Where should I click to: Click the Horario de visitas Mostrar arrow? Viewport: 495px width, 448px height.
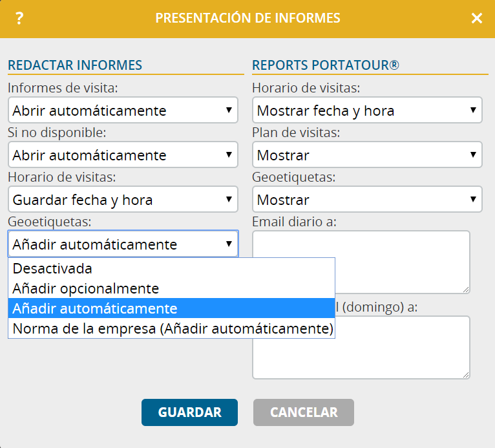(473, 110)
